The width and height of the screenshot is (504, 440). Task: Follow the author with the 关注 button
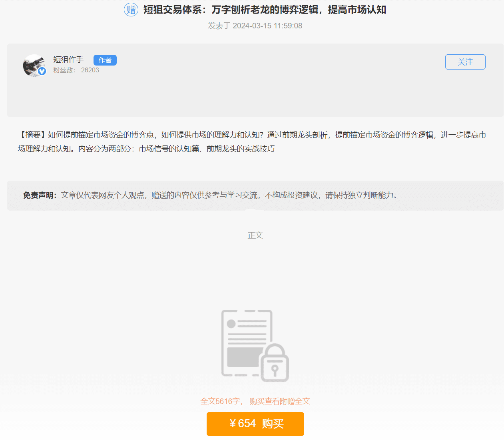click(x=465, y=62)
